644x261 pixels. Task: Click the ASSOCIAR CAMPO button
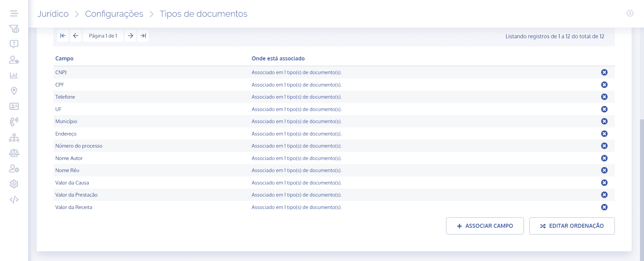click(485, 226)
